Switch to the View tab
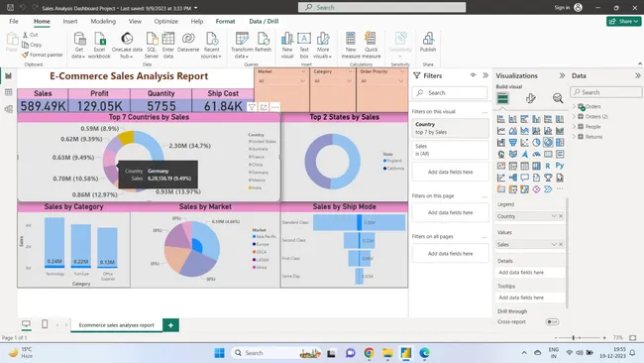 pos(135,22)
